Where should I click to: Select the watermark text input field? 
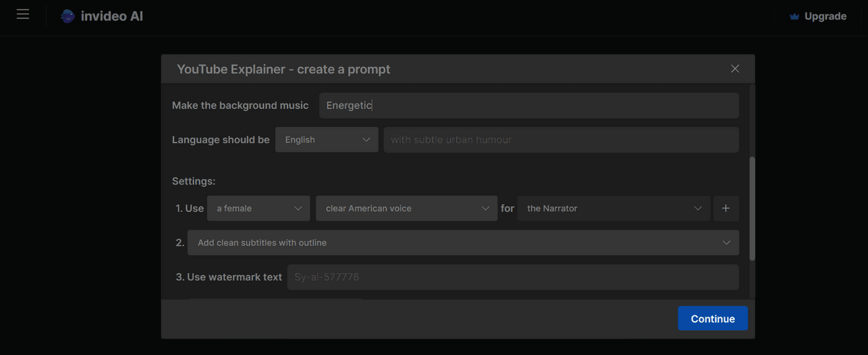pyautogui.click(x=512, y=277)
